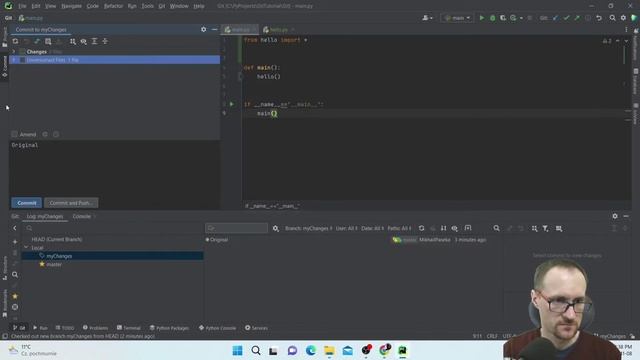The width and height of the screenshot is (640, 360).
Task: Click Git log magnifier find icon
Action: (x=496, y=228)
